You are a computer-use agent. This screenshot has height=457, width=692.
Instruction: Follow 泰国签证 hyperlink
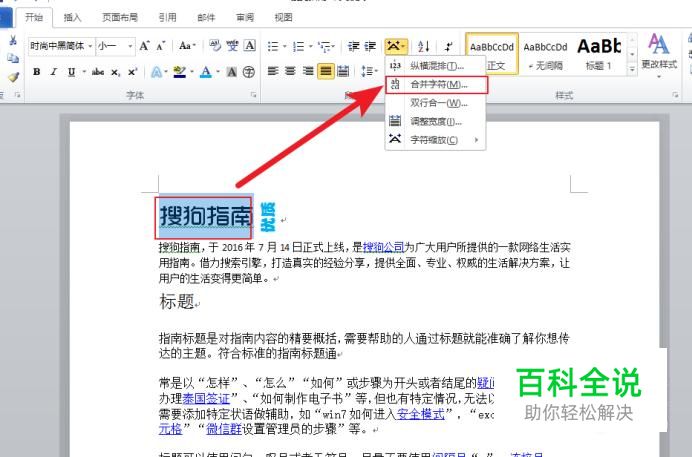206,398
